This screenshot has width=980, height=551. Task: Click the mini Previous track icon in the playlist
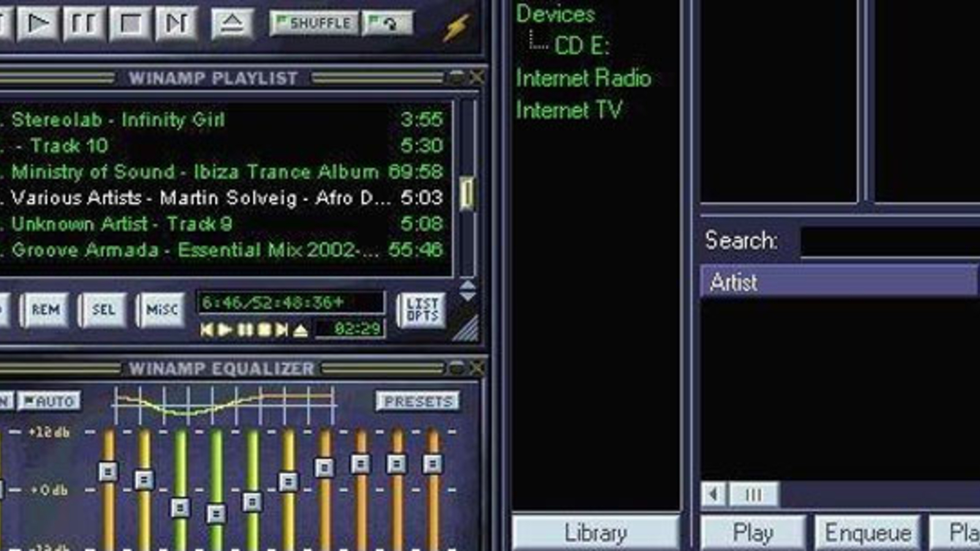[x=207, y=330]
